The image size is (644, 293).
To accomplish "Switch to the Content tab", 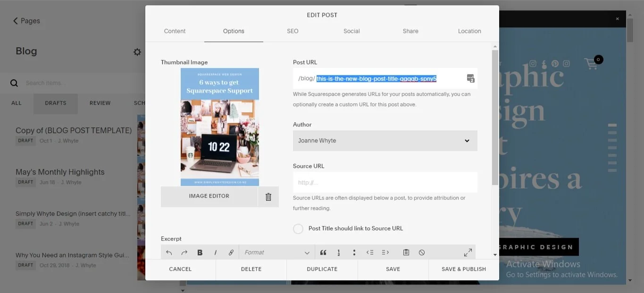I will click(x=175, y=31).
